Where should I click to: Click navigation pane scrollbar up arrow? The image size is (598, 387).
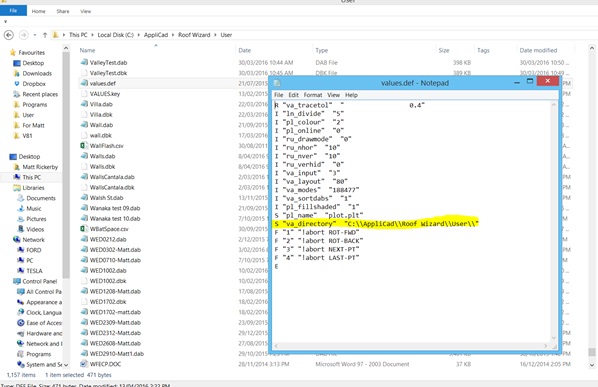(x=66, y=48)
